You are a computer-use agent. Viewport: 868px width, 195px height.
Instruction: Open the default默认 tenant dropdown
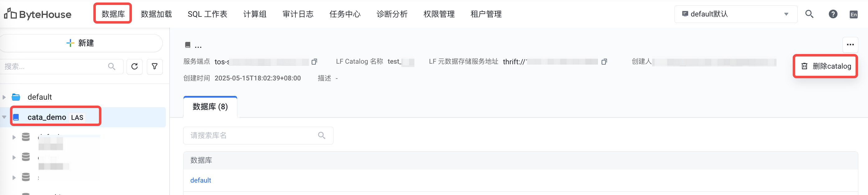(735, 14)
